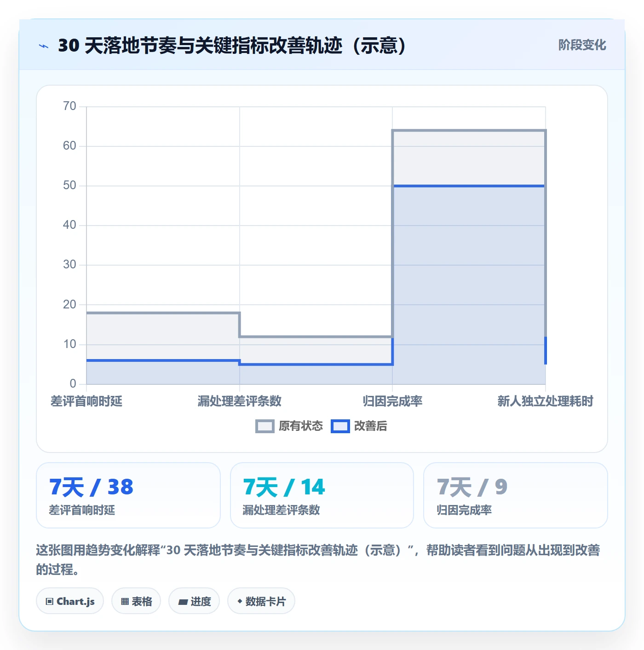The height and width of the screenshot is (650, 644).
Task: Click the 原有状态 legend label
Action: click(x=301, y=426)
